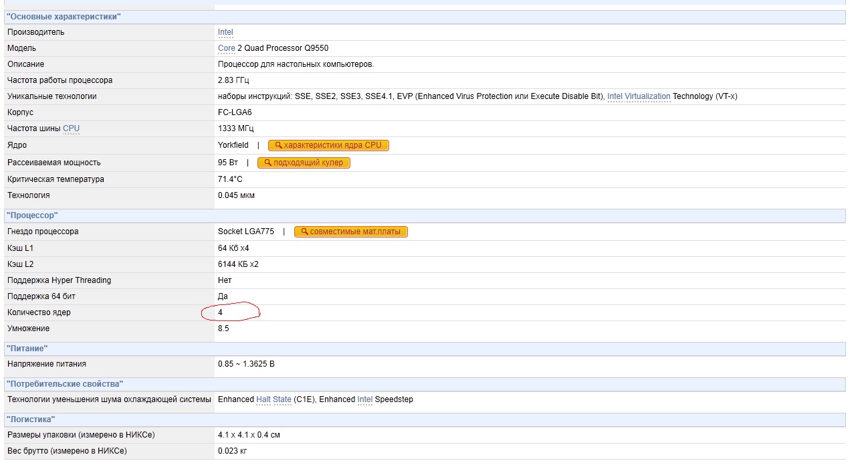
Task: Select the Yorkfield core name
Action: (233, 145)
